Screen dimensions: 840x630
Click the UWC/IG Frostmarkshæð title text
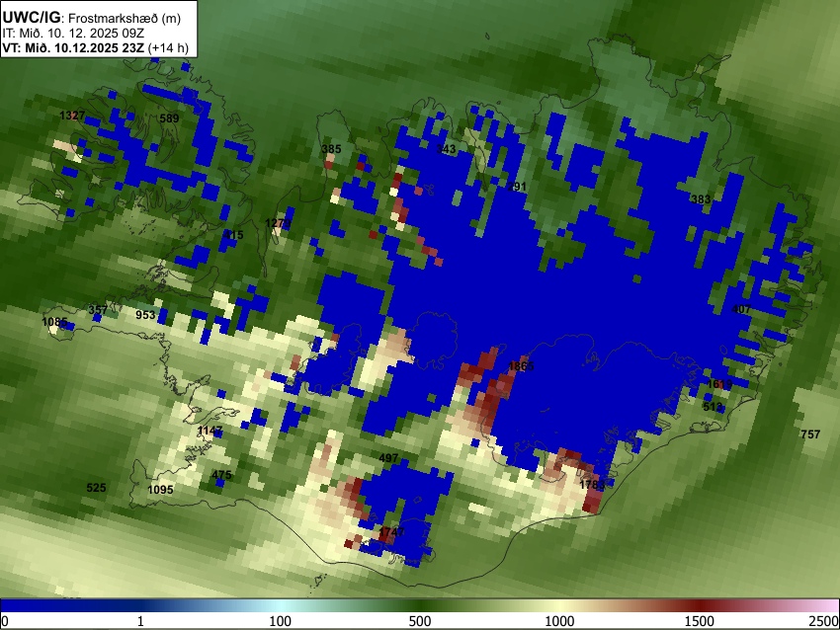pyautogui.click(x=92, y=18)
